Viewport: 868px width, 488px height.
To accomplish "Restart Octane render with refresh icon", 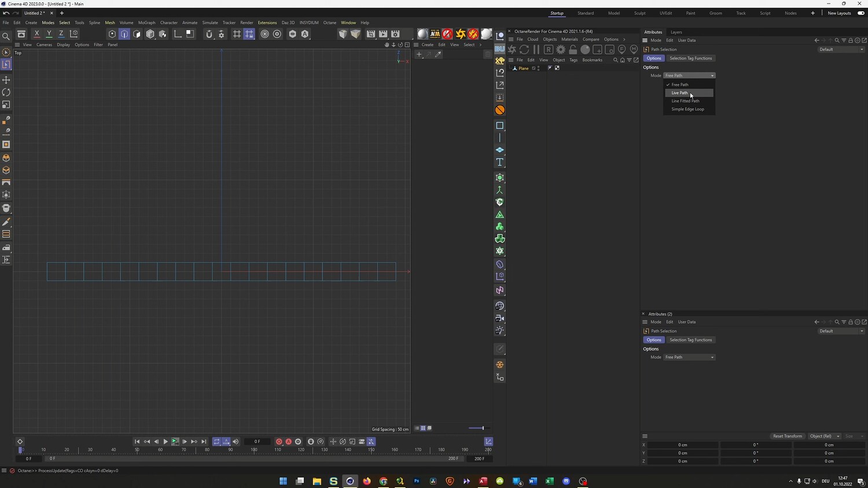I will click(x=524, y=50).
